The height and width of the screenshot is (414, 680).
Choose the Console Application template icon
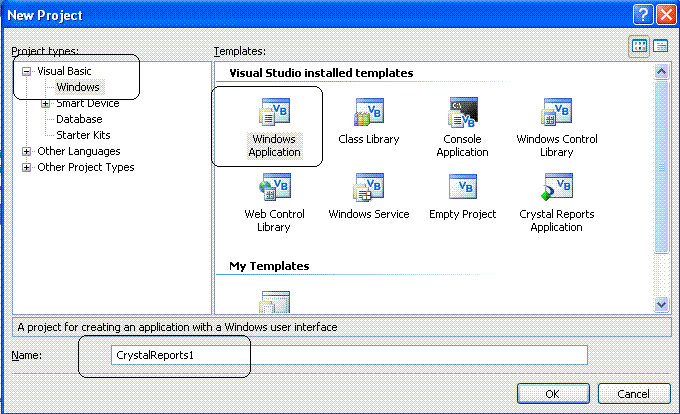pos(463,112)
